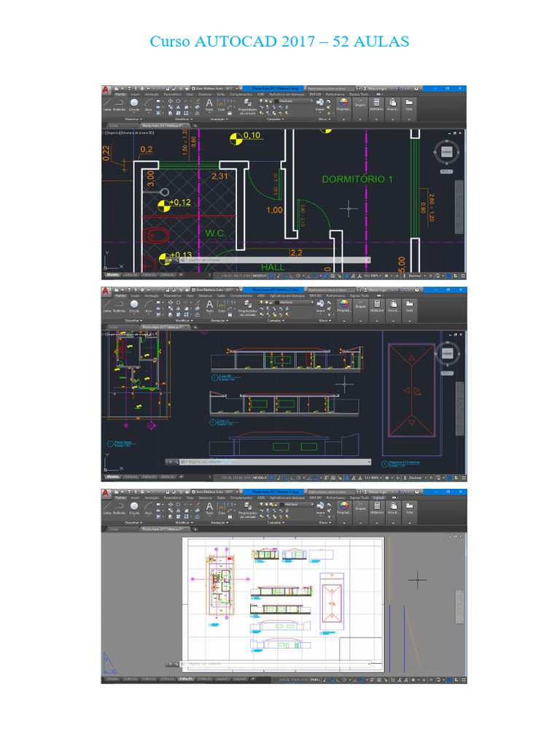Open Propriedades da camada in the third screenshot
Viewport: 560px width, 747px height.
(x=248, y=510)
